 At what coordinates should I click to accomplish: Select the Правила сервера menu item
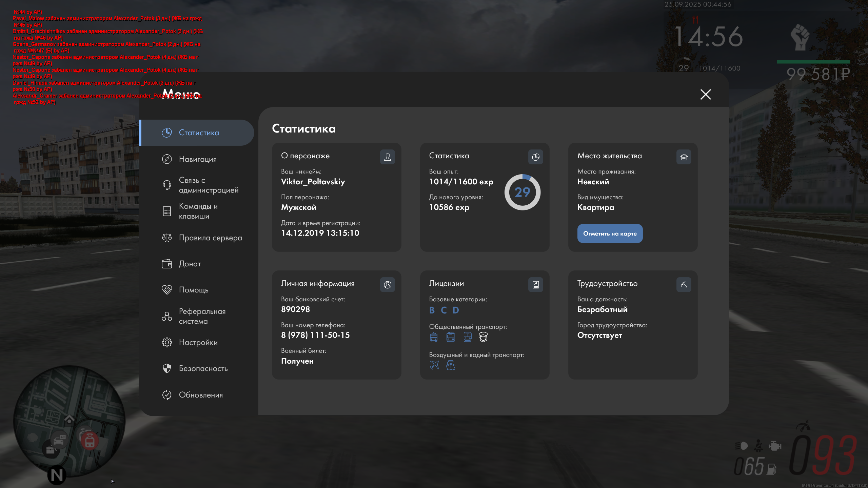click(210, 238)
